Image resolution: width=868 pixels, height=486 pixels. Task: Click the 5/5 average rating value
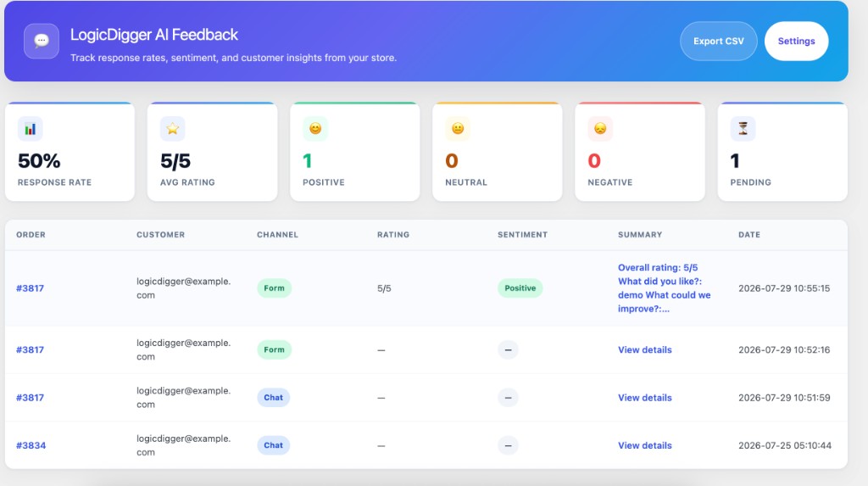pos(175,161)
